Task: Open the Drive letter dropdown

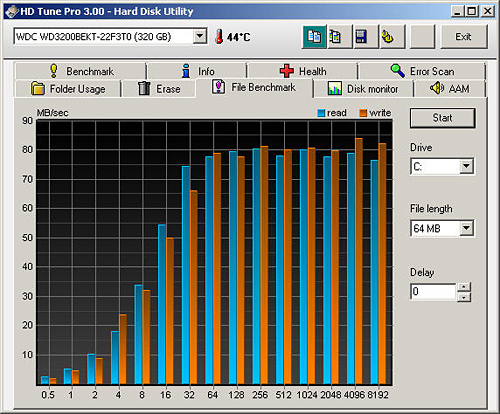Action: 466,166
